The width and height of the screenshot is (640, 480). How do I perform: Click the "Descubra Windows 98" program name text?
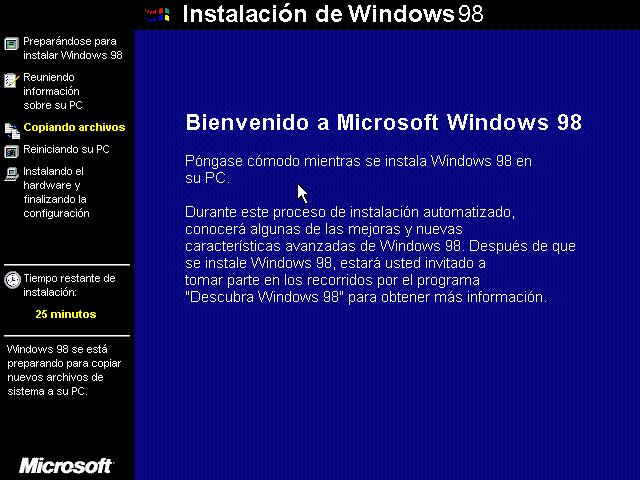[264, 297]
